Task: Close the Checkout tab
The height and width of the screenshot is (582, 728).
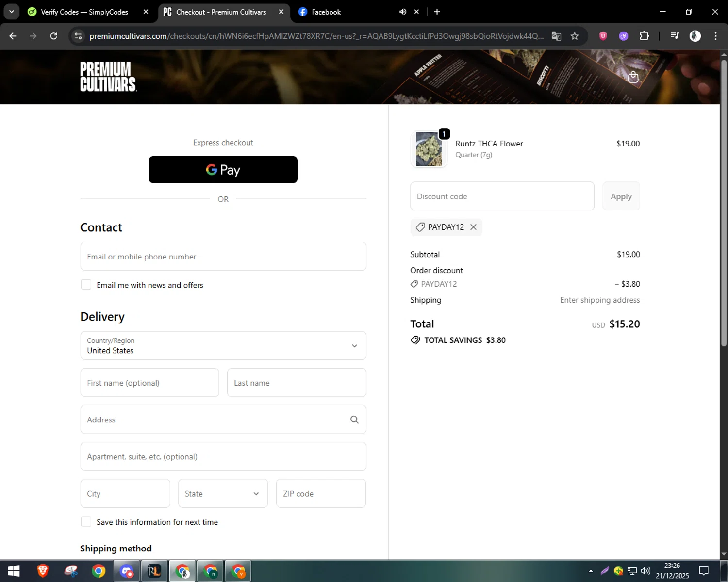Action: point(281,12)
